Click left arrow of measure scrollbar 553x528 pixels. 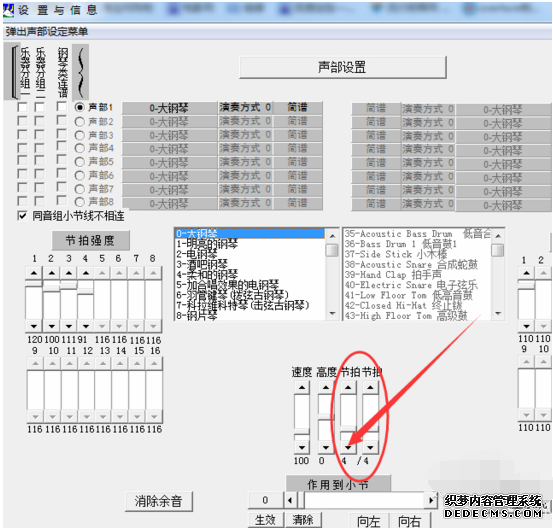tap(290, 500)
